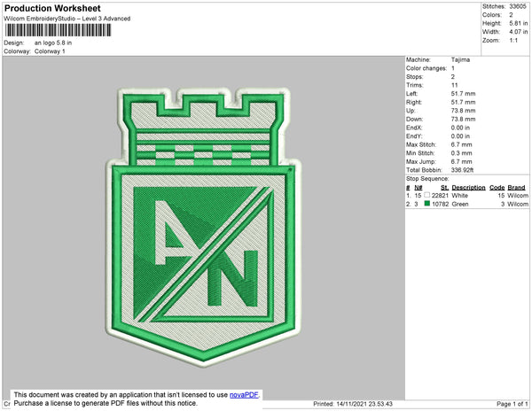Click the 'Page 1 of 1' footer
This screenshot has width=532, height=411.
point(512,404)
